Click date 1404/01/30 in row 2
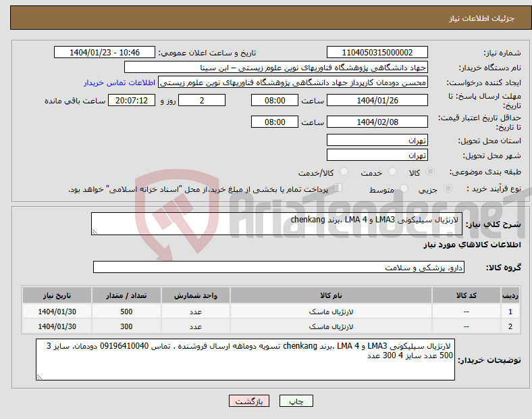Screen dimensions: 532x419 (57, 326)
